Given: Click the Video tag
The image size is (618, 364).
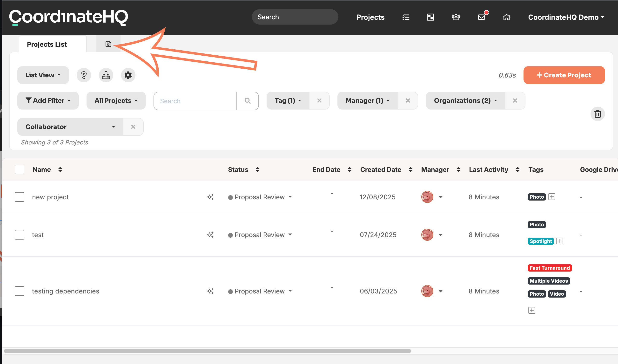Looking at the screenshot, I should coord(557,294).
